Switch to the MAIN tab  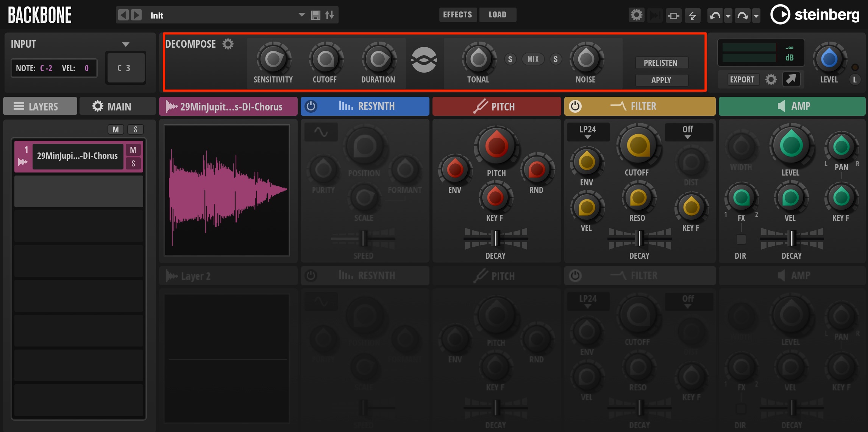[x=117, y=106]
